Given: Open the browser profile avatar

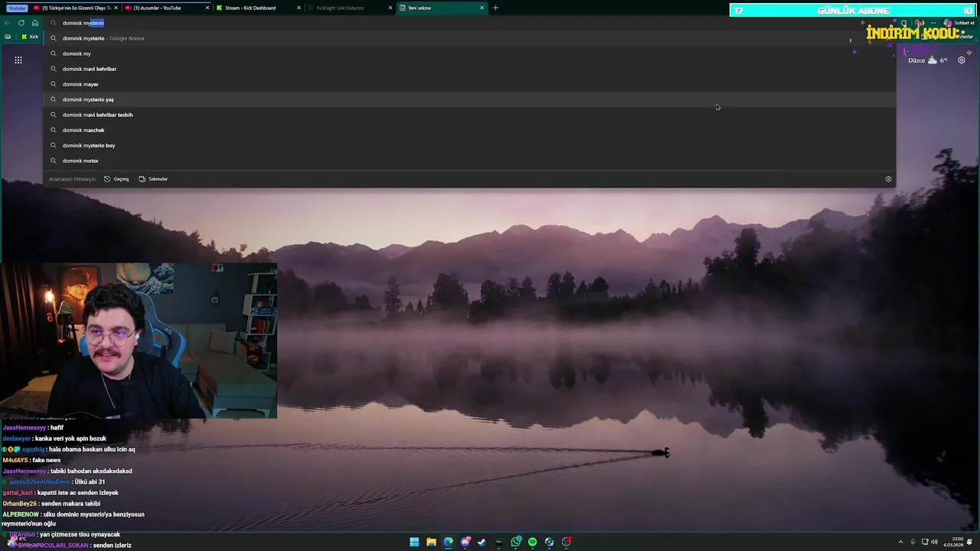Looking at the screenshot, I should (x=920, y=23).
